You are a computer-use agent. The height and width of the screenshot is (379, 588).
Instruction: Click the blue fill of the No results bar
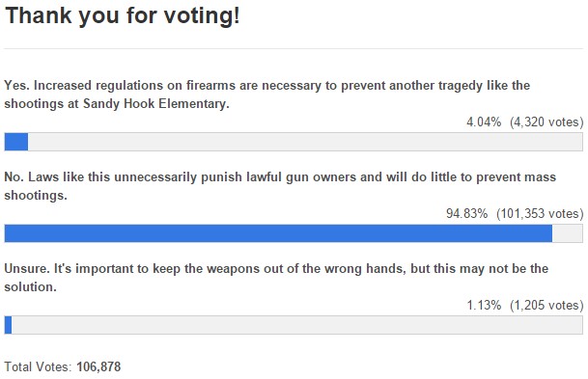pos(278,233)
